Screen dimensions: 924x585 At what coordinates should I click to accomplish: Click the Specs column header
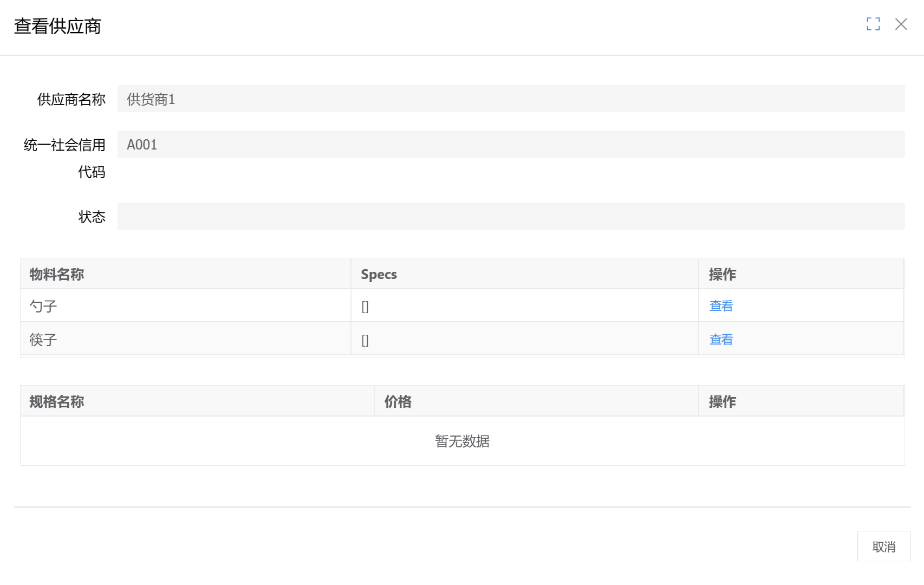pyautogui.click(x=379, y=274)
